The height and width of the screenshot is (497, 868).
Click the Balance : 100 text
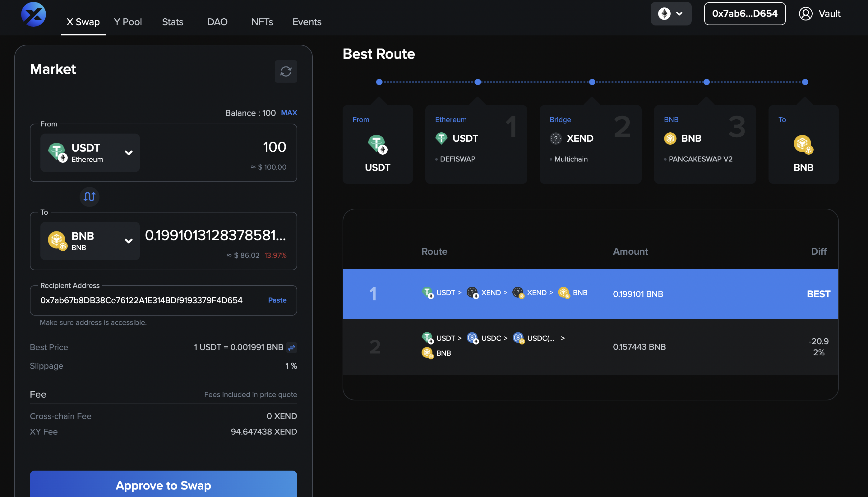[250, 113]
